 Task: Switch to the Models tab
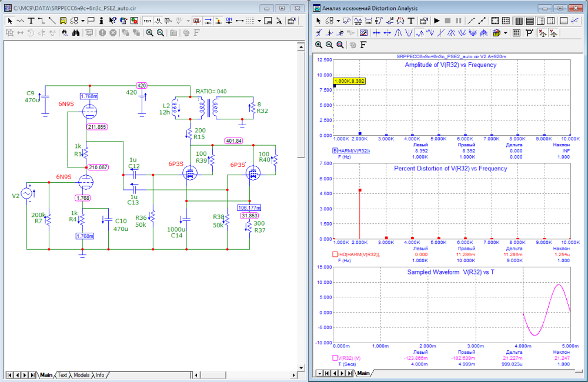click(81, 375)
